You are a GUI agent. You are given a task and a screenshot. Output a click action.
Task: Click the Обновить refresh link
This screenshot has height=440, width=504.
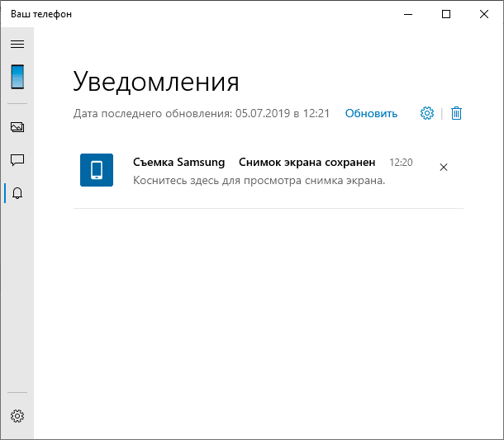pos(371,113)
